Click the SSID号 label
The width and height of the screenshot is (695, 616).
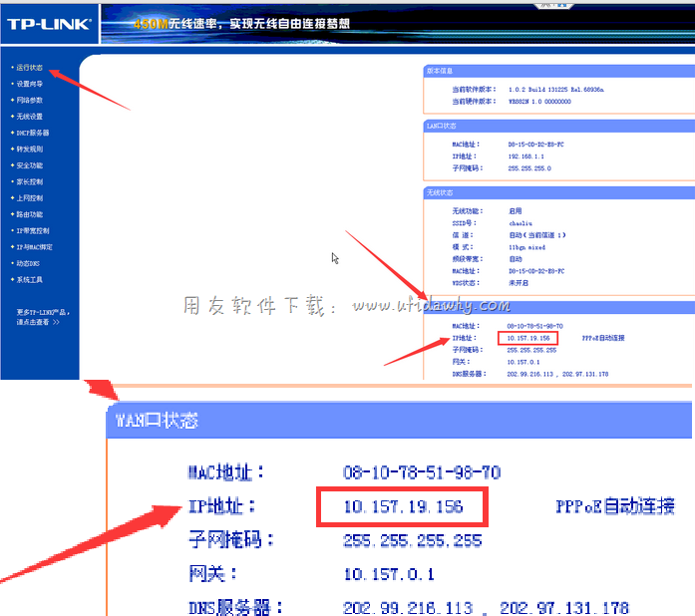pyautogui.click(x=464, y=223)
